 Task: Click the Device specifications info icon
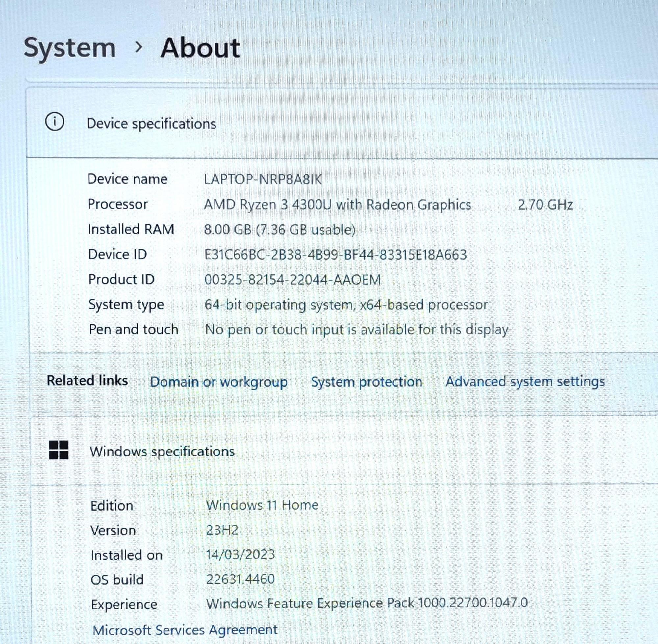[55, 122]
